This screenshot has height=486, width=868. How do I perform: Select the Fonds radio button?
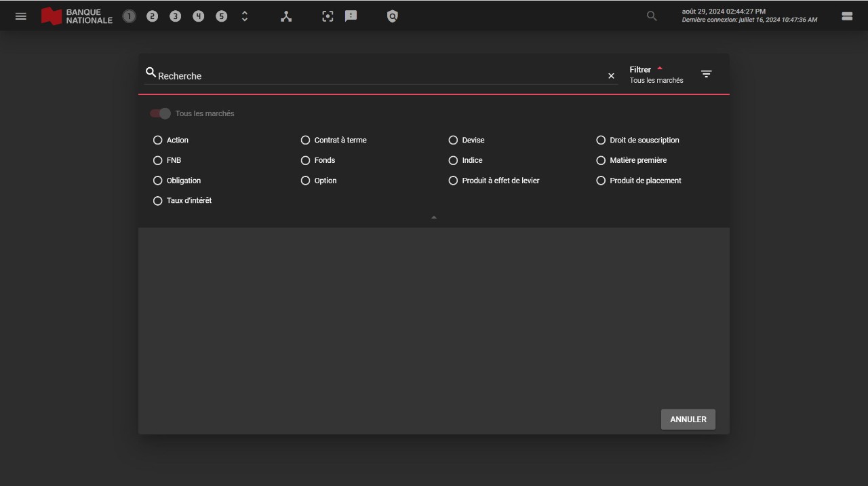305,160
